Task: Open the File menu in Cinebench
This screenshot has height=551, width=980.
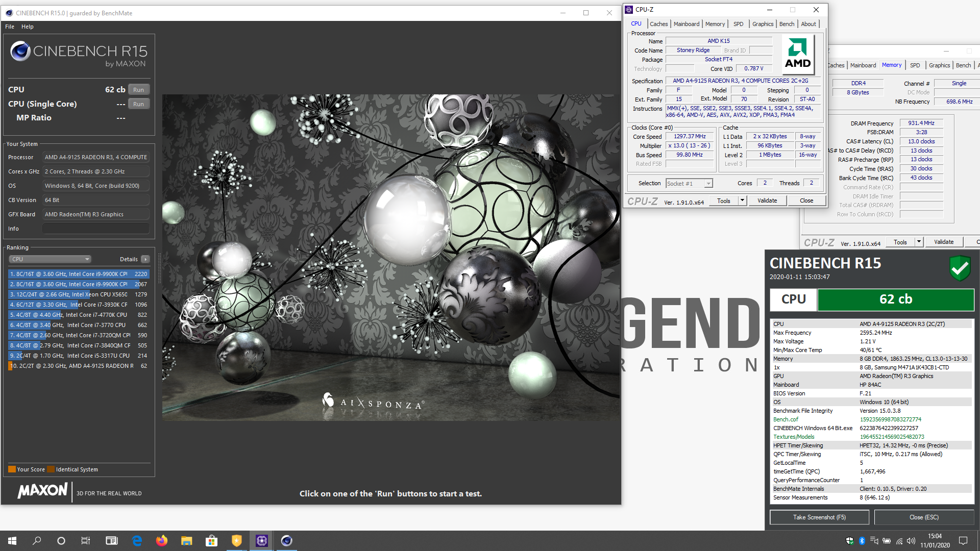Action: point(10,27)
